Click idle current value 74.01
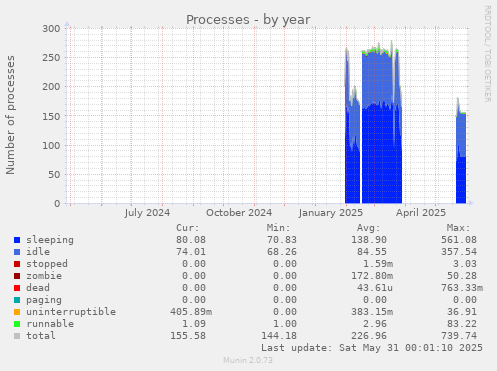This screenshot has height=371, width=497. 191,252
